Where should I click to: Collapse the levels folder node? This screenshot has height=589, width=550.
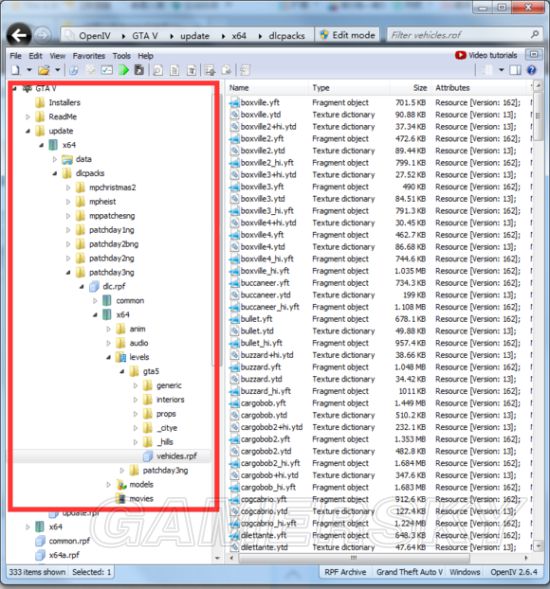click(x=109, y=357)
